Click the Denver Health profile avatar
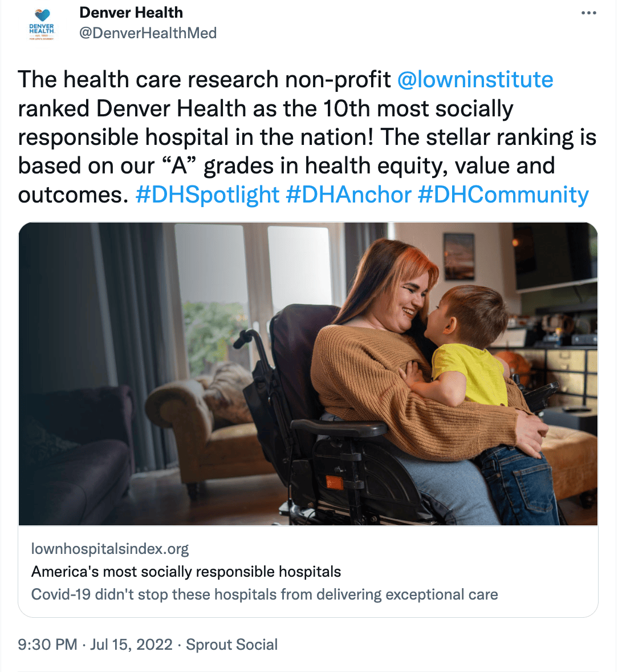The height and width of the screenshot is (672, 618). 41,24
